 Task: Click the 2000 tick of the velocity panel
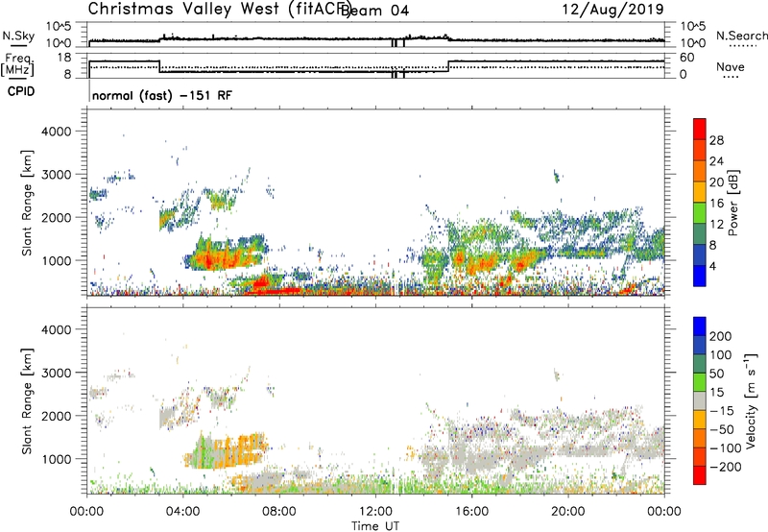coord(57,416)
